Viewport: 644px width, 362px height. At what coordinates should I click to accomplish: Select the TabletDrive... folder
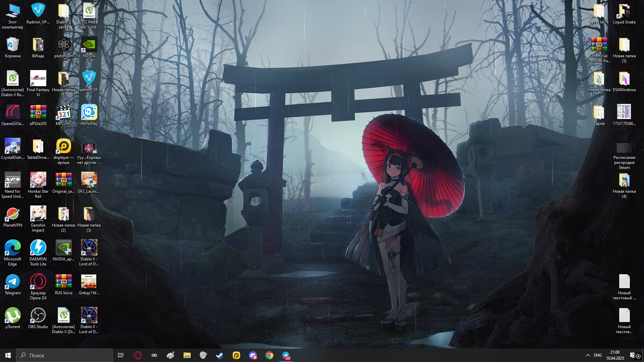click(x=38, y=149)
